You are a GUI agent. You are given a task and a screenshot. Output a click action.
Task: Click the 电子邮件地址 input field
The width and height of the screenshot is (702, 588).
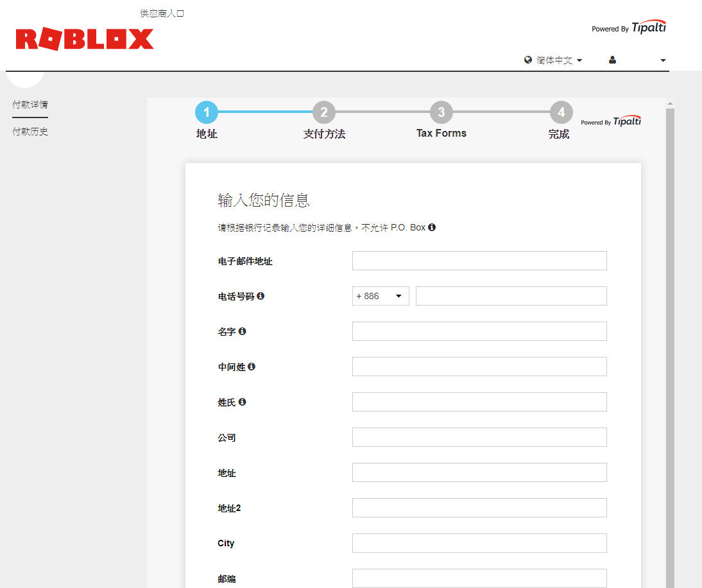tap(479, 261)
